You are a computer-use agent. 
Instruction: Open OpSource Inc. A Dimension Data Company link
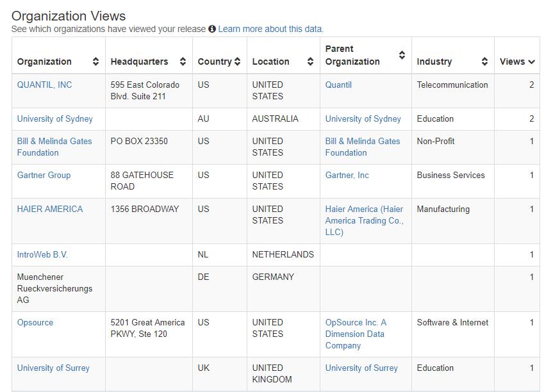[x=356, y=334]
